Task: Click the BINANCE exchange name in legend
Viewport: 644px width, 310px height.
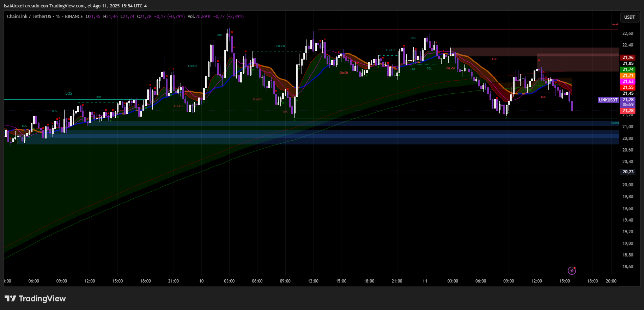Action: click(74, 17)
